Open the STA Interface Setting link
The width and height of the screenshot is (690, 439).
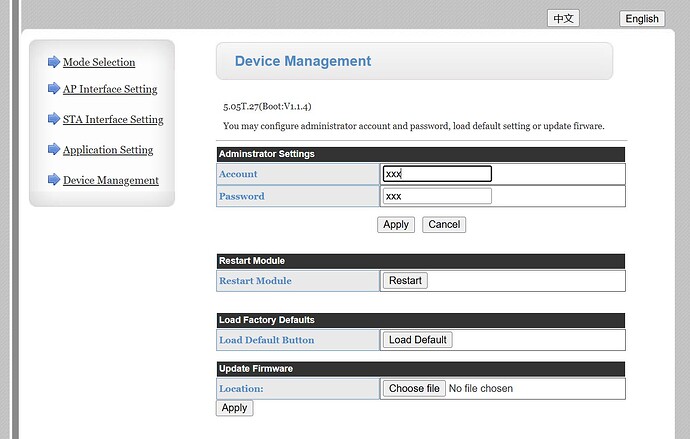pos(113,120)
